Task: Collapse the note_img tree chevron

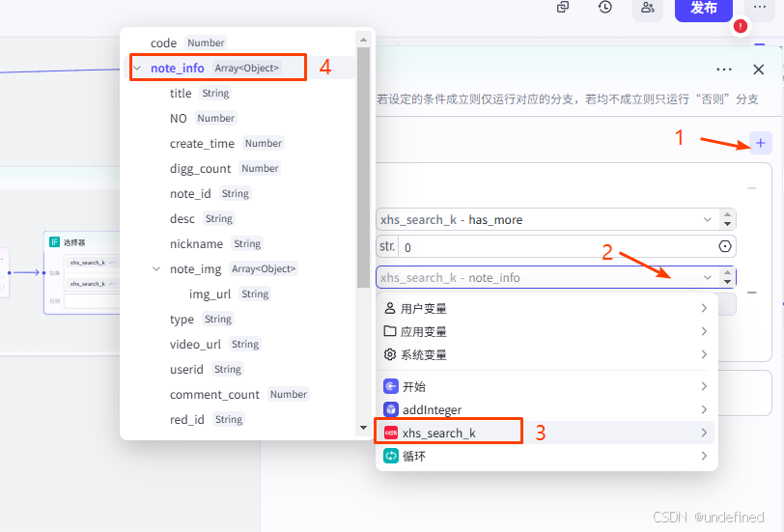Action: tap(156, 269)
